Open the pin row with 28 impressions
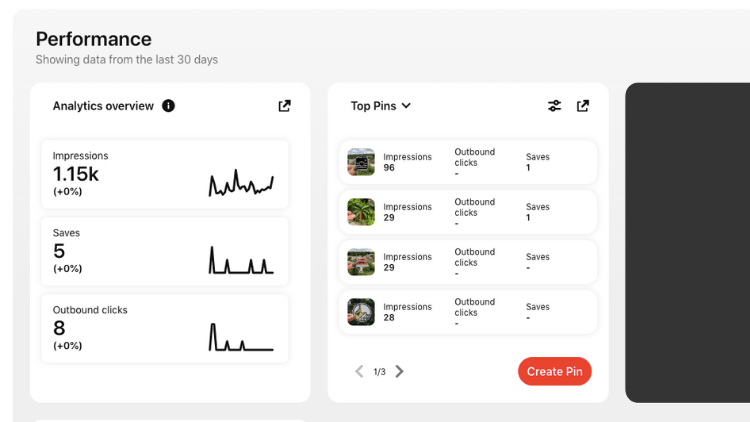The image size is (750, 422). [x=468, y=312]
